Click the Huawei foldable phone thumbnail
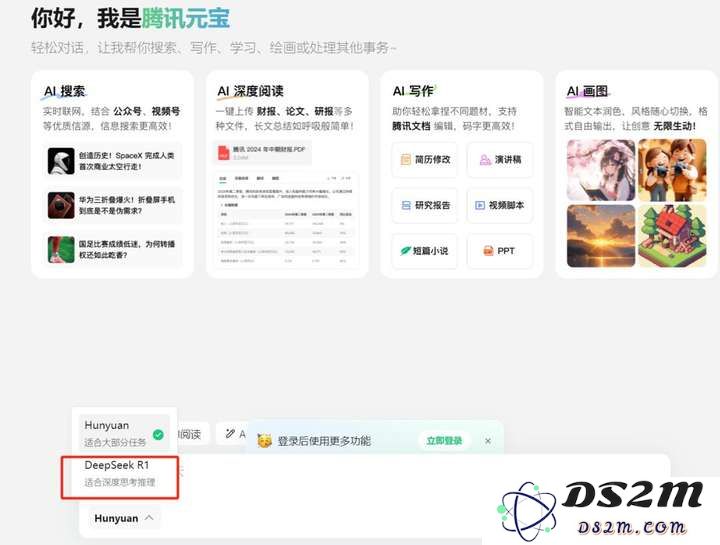 [x=61, y=205]
